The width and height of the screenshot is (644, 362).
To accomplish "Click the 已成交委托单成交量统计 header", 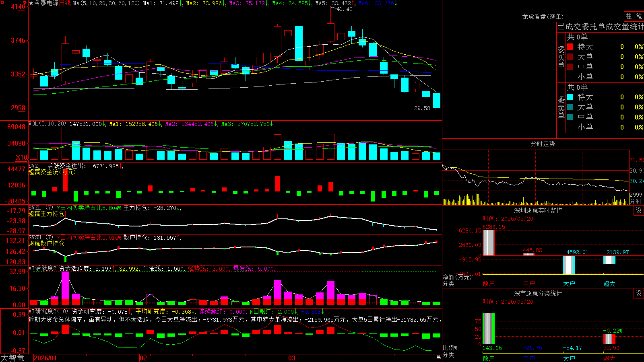I will pyautogui.click(x=601, y=27).
